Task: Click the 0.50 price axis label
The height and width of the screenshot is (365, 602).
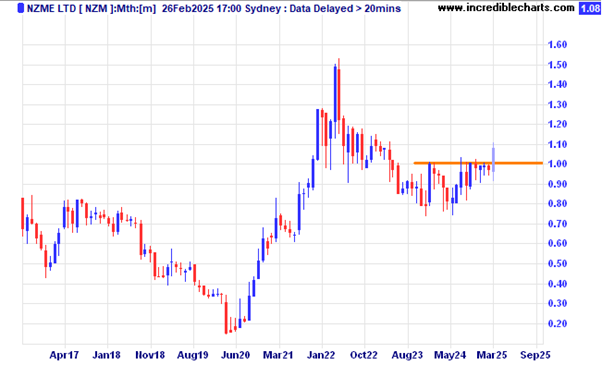Action: click(557, 264)
